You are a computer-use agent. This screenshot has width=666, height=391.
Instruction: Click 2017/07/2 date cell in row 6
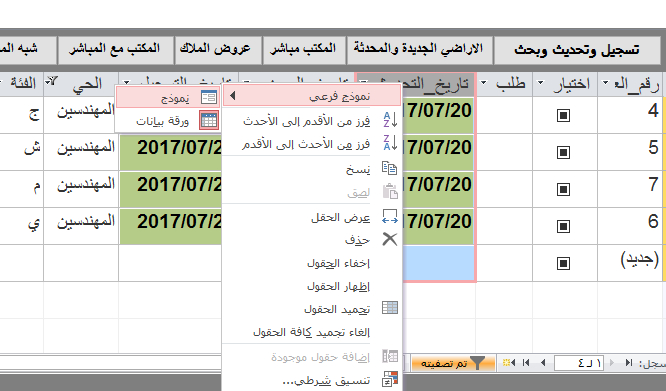click(x=171, y=226)
